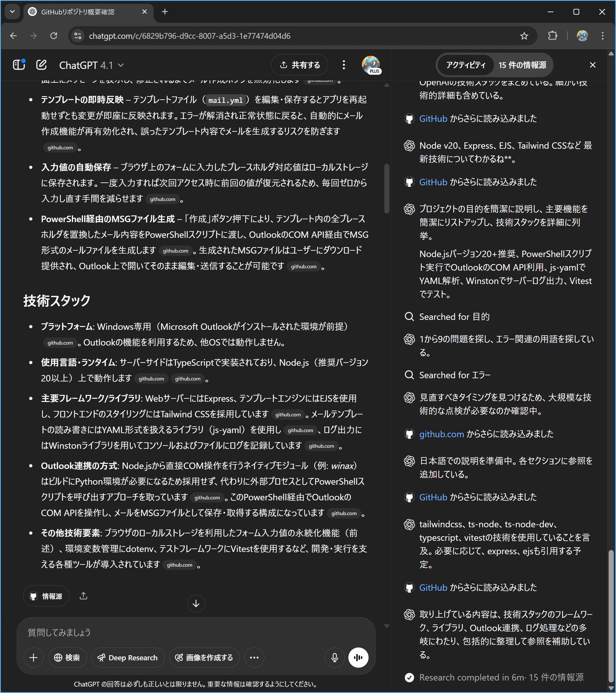Reload the current page
The image size is (616, 693).
pyautogui.click(x=54, y=36)
